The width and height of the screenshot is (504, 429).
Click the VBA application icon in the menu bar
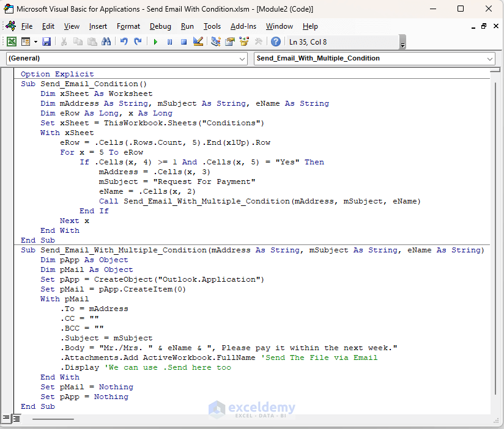[10, 26]
